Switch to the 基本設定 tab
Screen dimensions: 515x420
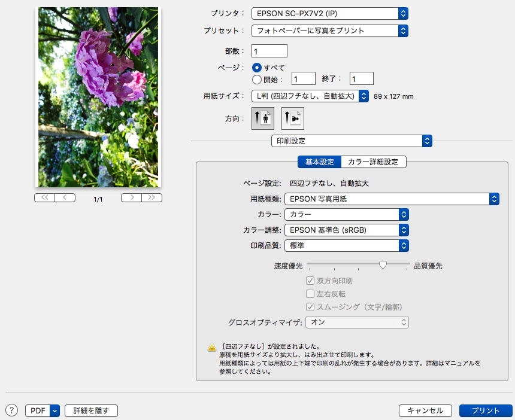pos(320,162)
